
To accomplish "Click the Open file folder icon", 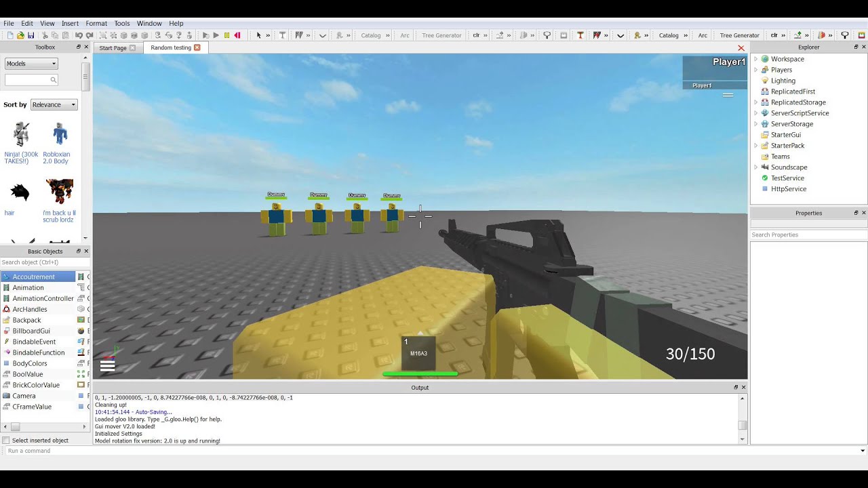I will tap(20, 35).
